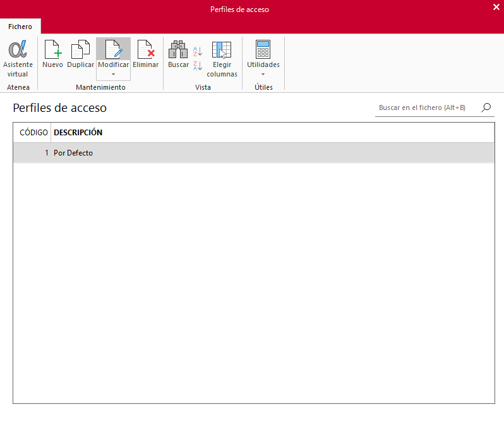Sort by the CÓDIGO column header
Viewport: 504px width, 421px height.
(x=33, y=133)
